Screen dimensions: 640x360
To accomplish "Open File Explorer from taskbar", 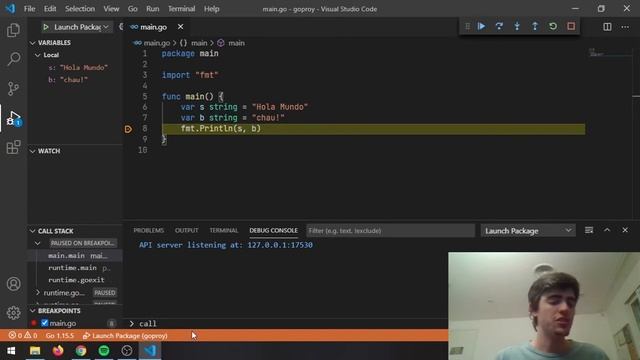I will [x=35, y=351].
